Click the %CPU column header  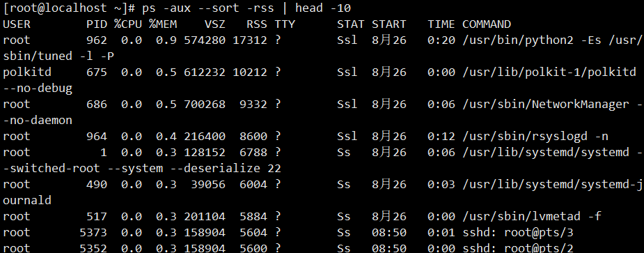[128, 24]
